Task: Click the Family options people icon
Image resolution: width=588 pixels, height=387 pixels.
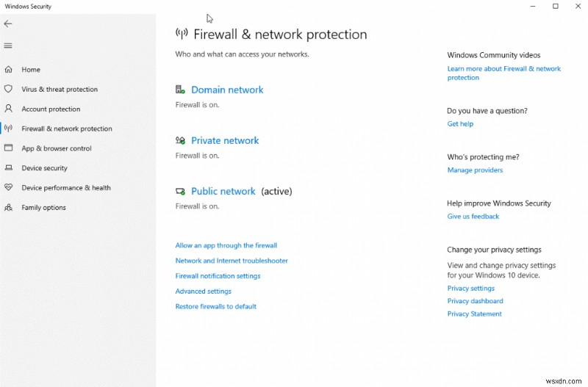Action: 9,207
